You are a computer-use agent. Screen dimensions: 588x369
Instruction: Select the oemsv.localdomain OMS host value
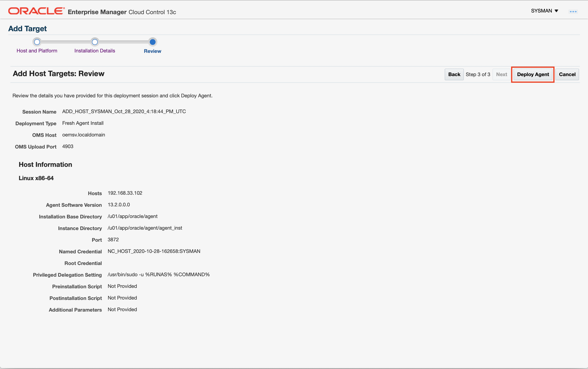point(83,135)
